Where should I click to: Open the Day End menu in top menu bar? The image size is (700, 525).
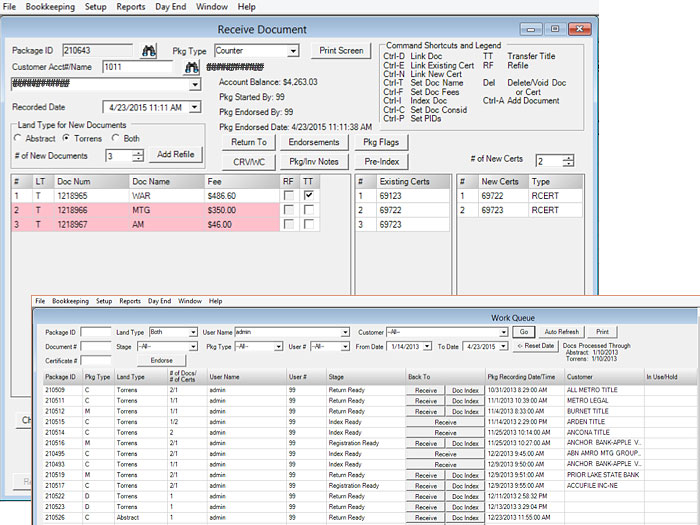point(171,7)
